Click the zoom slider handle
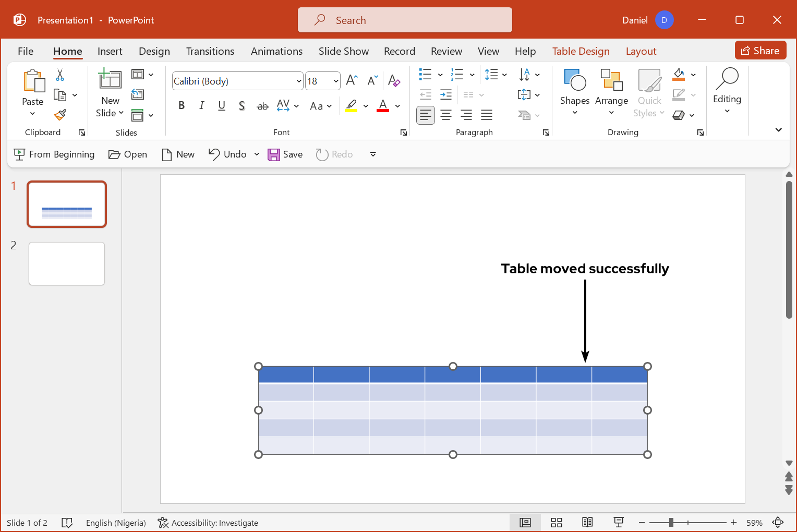 coord(671,523)
